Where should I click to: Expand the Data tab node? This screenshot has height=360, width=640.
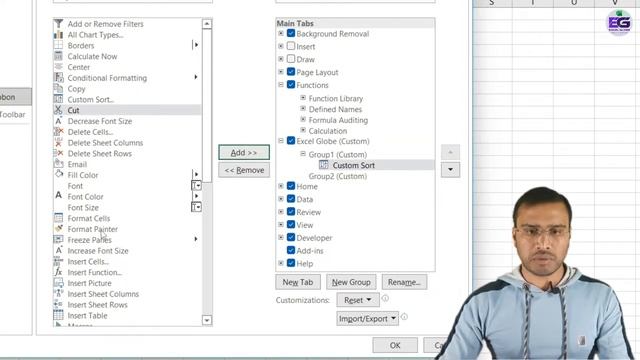pyautogui.click(x=281, y=199)
